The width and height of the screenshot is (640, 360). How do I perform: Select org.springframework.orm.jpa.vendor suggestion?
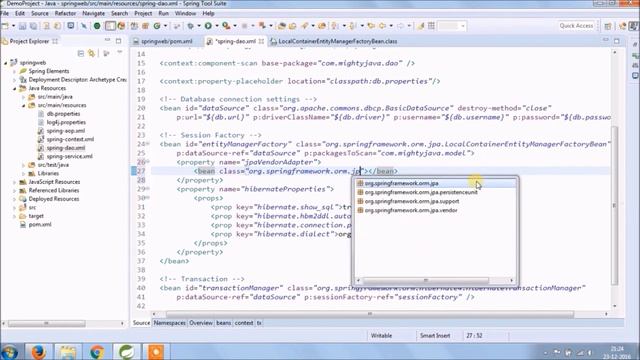point(411,210)
